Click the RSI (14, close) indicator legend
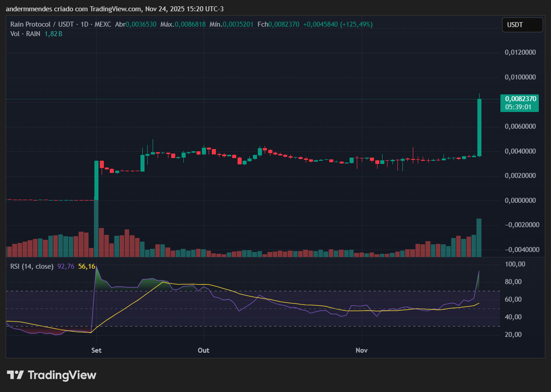Viewport: 551px width, 392px height. 32,266
